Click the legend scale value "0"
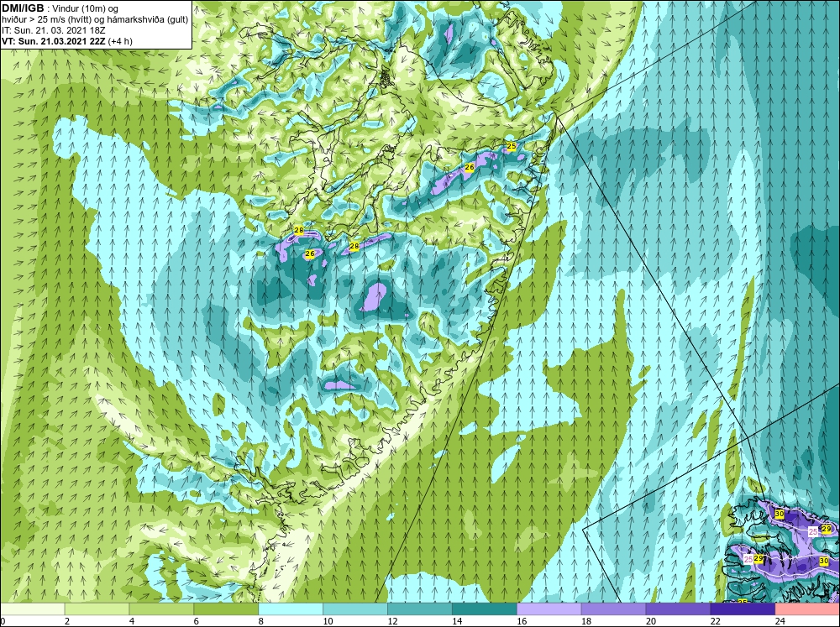The image size is (840, 627). point(3,621)
